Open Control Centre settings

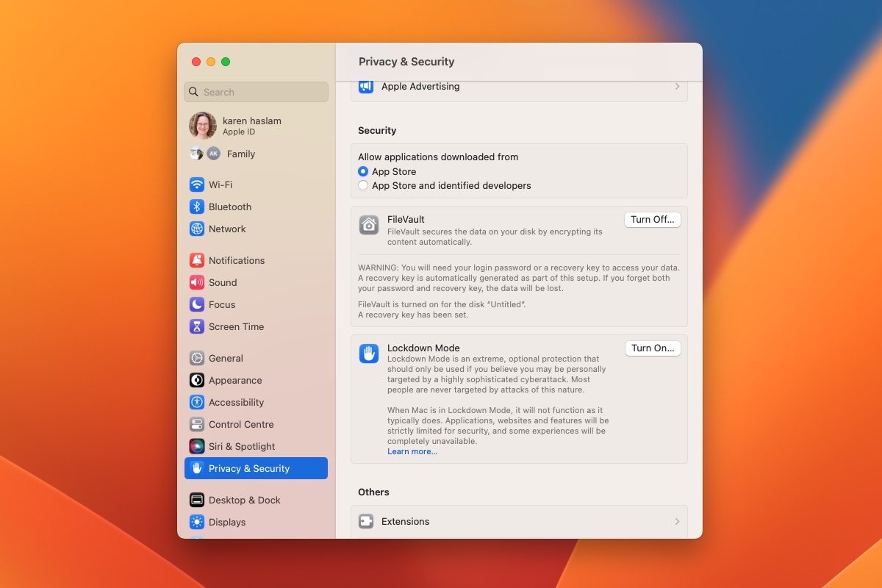coord(256,424)
